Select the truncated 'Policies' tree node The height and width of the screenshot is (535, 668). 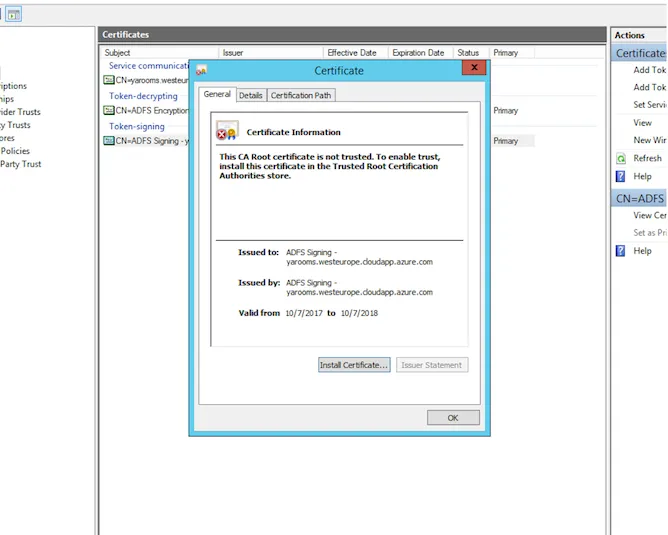click(15, 151)
